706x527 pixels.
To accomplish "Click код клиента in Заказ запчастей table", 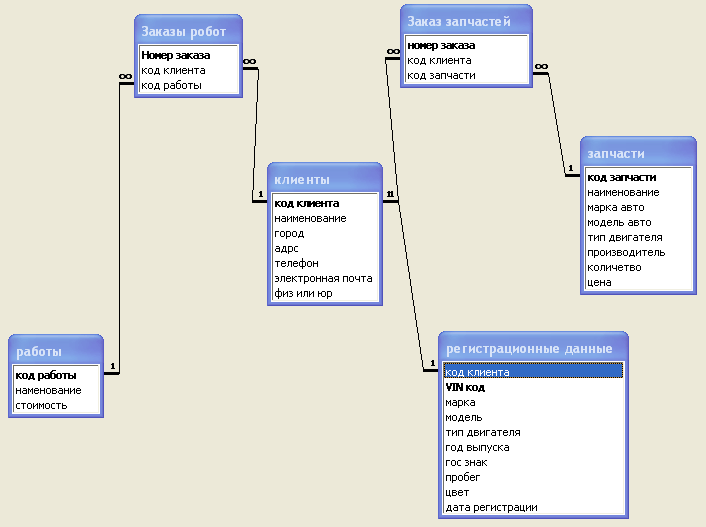I will coord(466,60).
